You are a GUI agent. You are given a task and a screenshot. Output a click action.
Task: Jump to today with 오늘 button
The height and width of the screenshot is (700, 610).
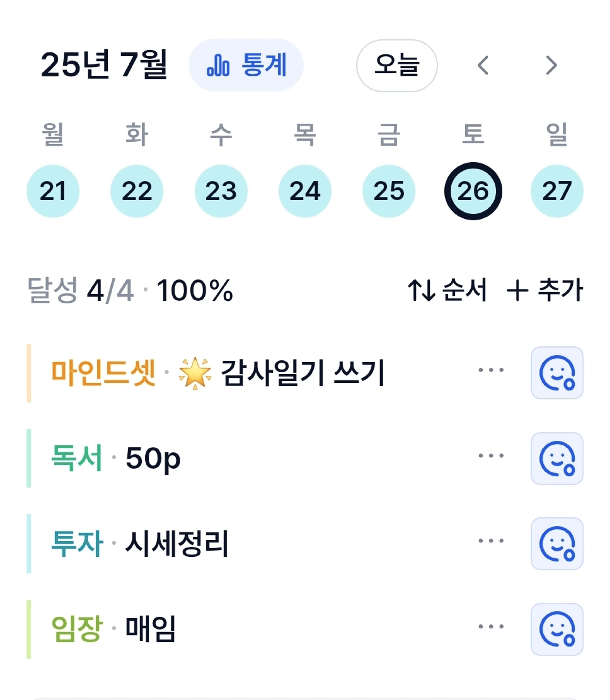[397, 65]
